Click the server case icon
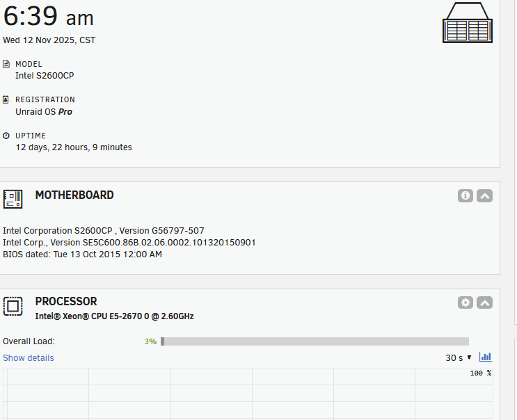Image resolution: width=517 pixels, height=420 pixels. tap(468, 22)
